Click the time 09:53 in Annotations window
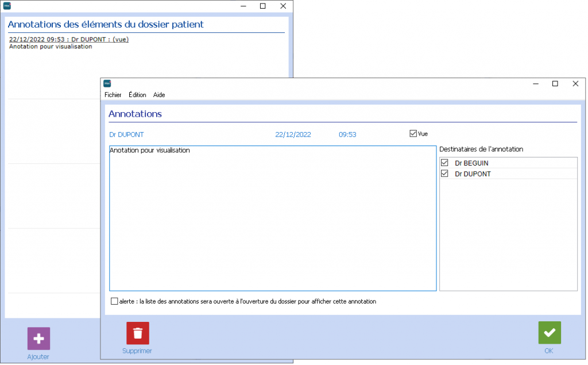Image resolution: width=588 pixels, height=365 pixels. pyautogui.click(x=348, y=135)
